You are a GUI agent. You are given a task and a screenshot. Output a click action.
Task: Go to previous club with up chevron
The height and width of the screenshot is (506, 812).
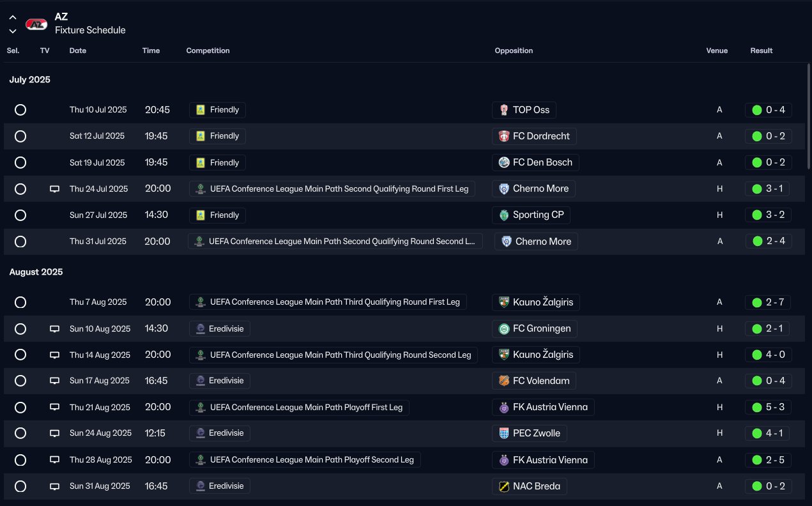click(13, 18)
